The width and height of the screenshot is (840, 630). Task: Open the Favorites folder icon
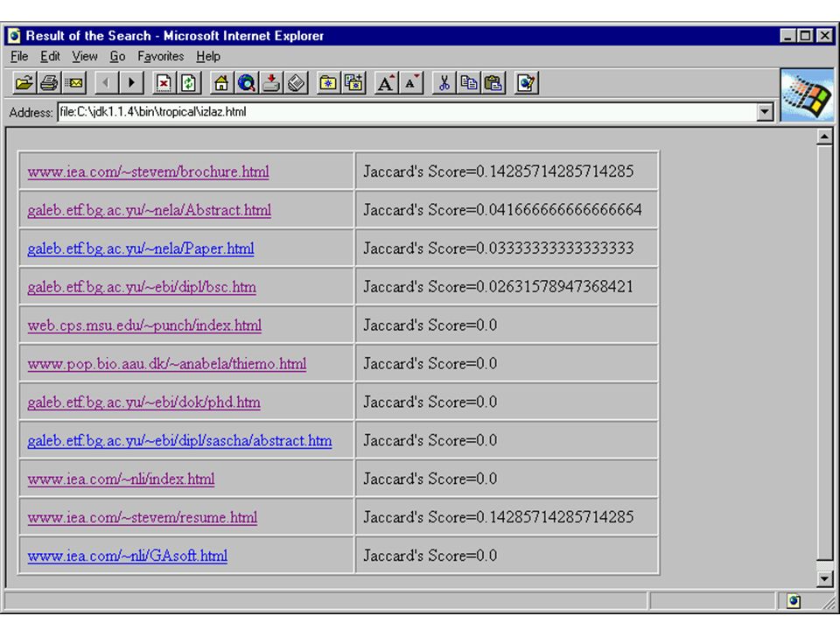[x=328, y=83]
